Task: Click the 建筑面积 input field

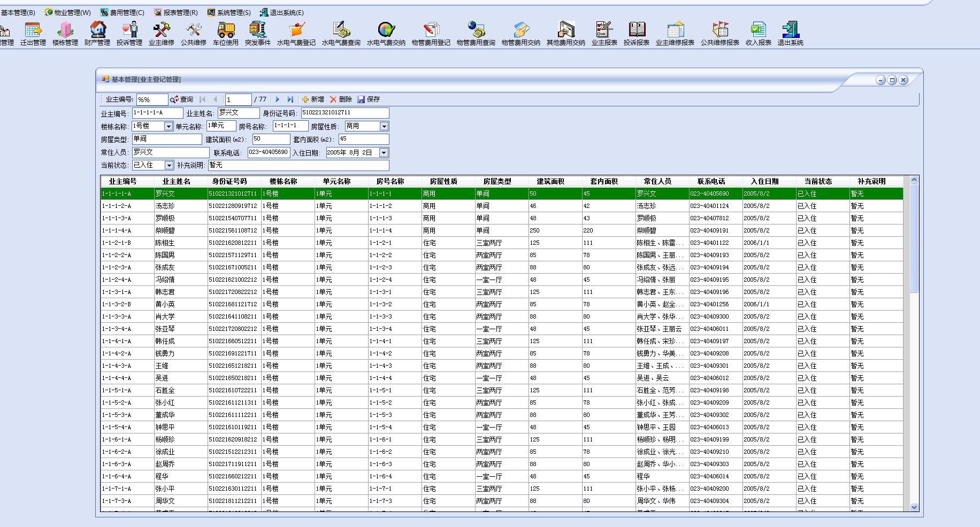Action: click(x=271, y=139)
